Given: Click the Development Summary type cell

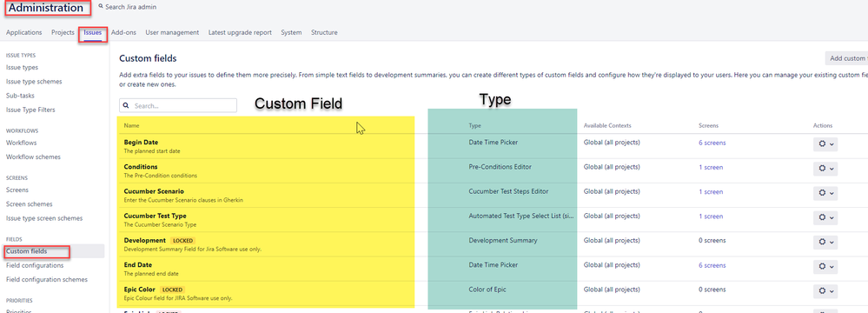Looking at the screenshot, I should click(x=503, y=241).
